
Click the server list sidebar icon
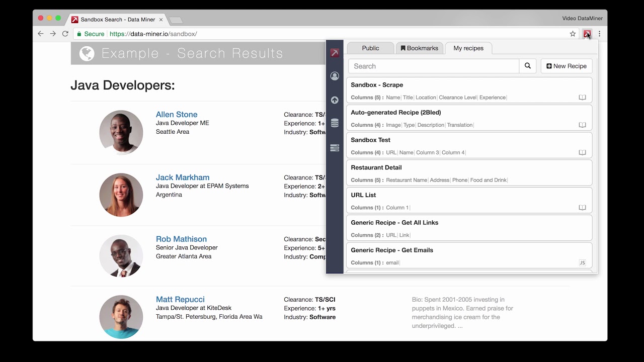[335, 148]
